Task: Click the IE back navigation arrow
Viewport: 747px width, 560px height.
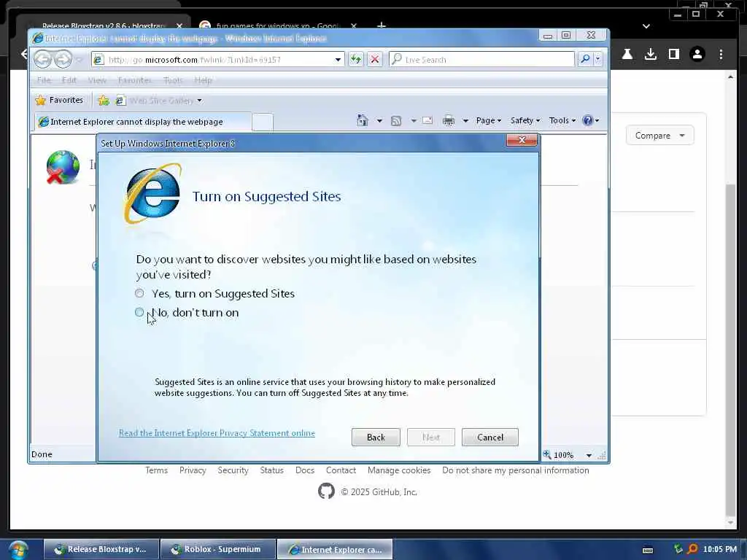Action: 42,60
